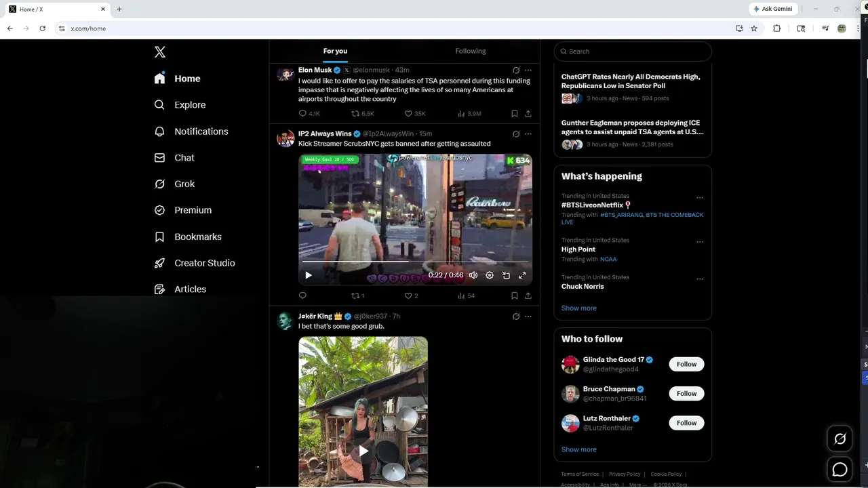The width and height of the screenshot is (868, 488).
Task: Reload the page in Chrome
Action: [x=43, y=28]
